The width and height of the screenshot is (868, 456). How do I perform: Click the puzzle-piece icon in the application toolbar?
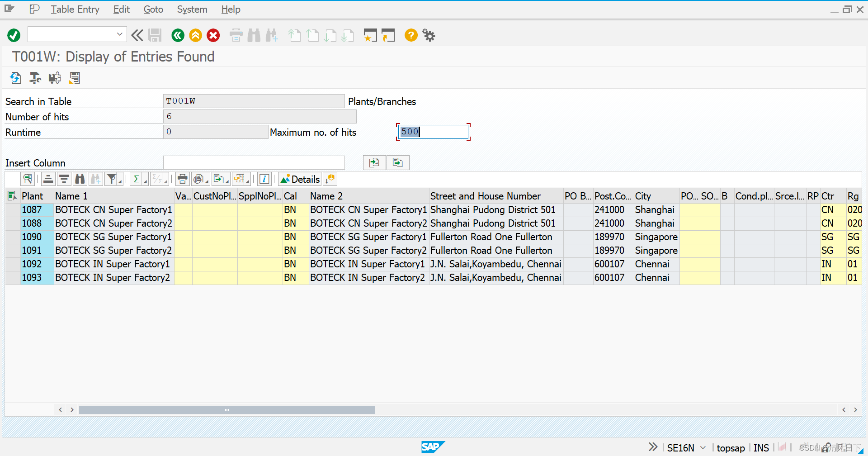55,78
